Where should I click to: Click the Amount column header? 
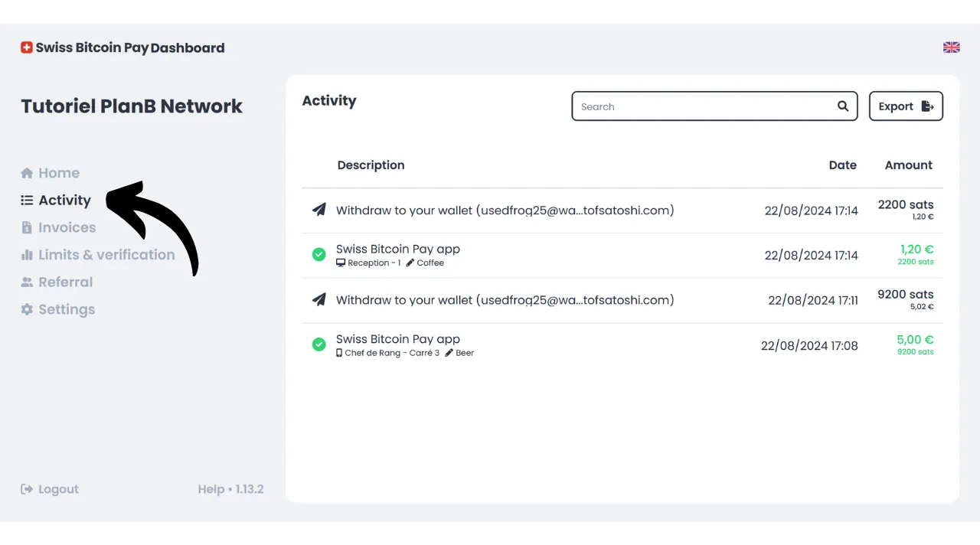click(908, 165)
